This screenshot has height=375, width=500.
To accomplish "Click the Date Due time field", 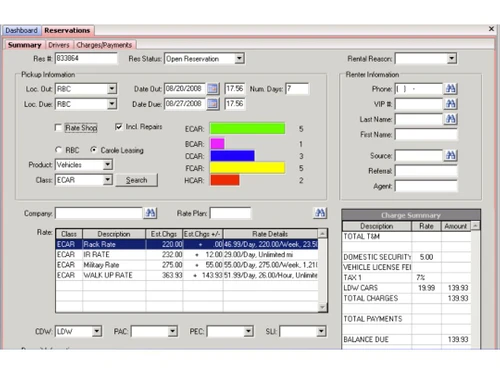I will [x=235, y=104].
